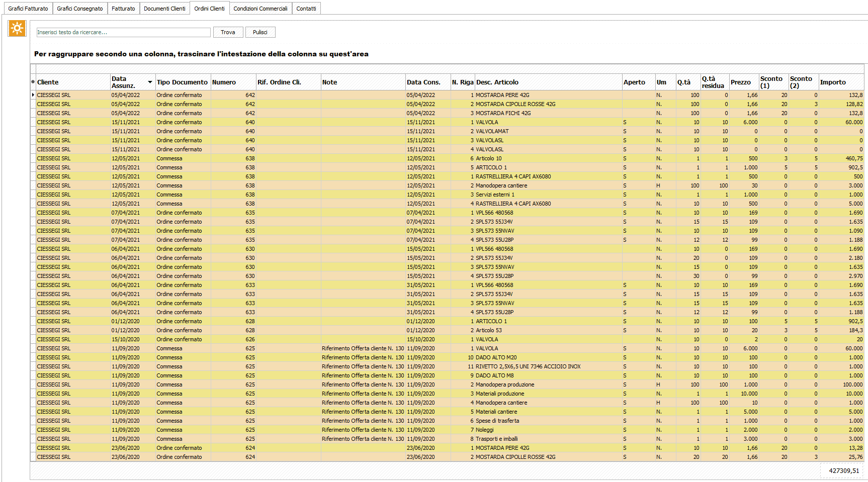Click the asterisk column chooser icon
868x482 pixels.
point(33,82)
